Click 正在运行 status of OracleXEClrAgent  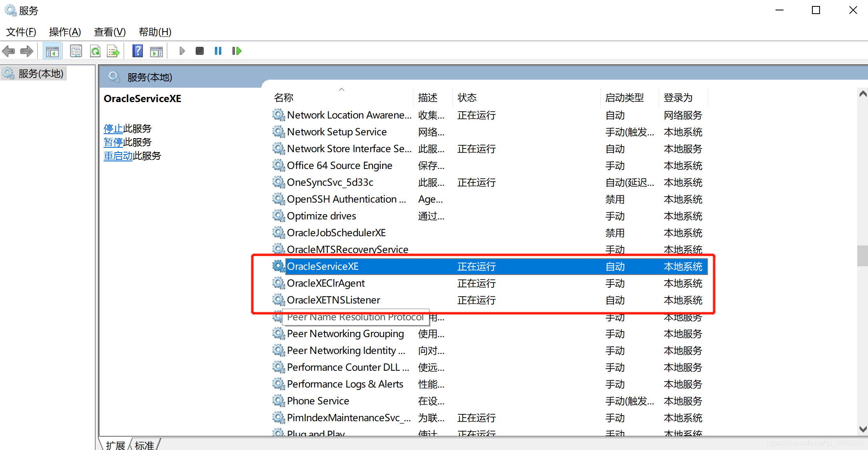(x=476, y=283)
